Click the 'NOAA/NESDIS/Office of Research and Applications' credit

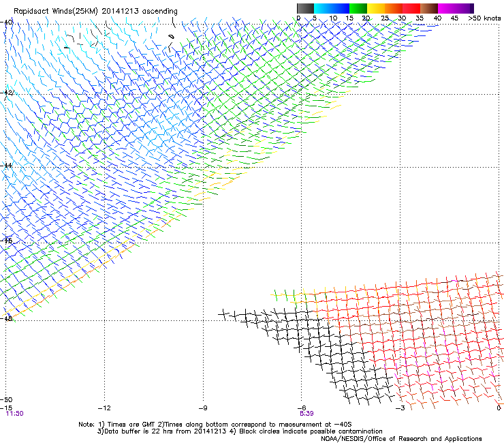pos(401,438)
